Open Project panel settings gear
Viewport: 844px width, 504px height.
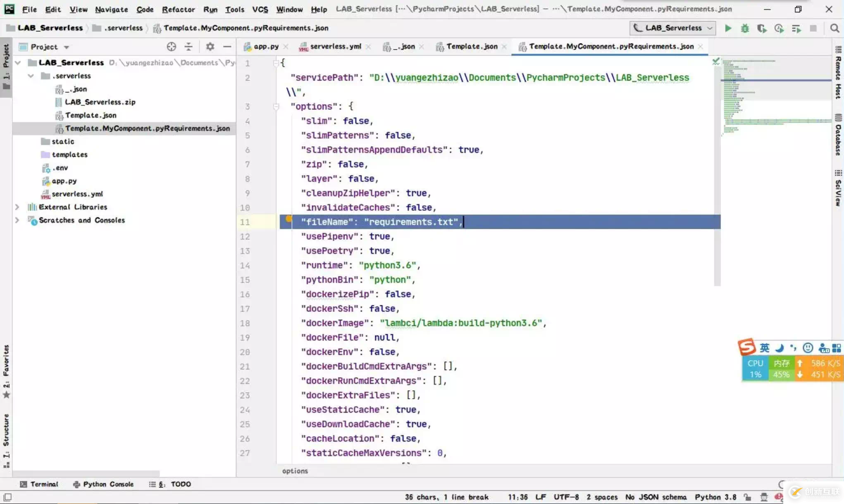click(210, 47)
